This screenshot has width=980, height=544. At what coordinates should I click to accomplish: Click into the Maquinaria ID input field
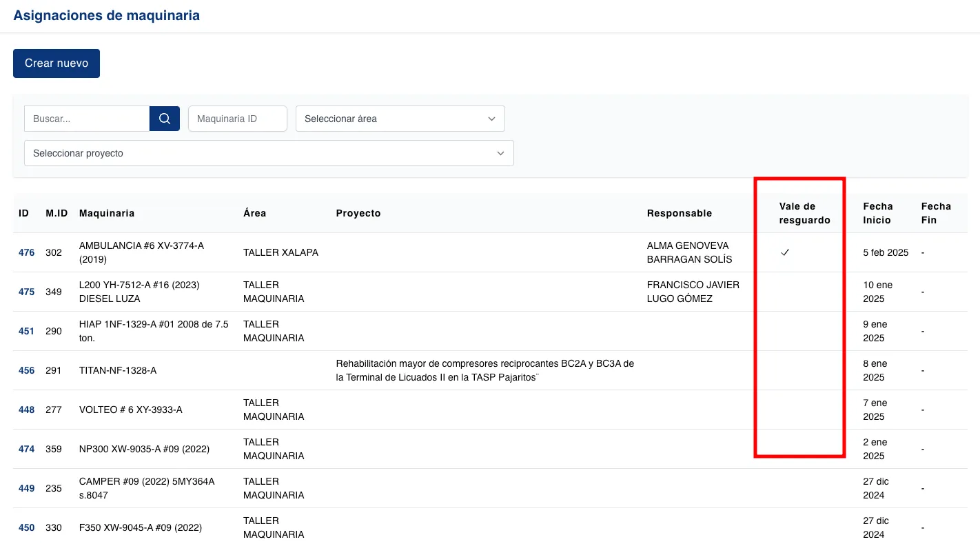point(237,119)
